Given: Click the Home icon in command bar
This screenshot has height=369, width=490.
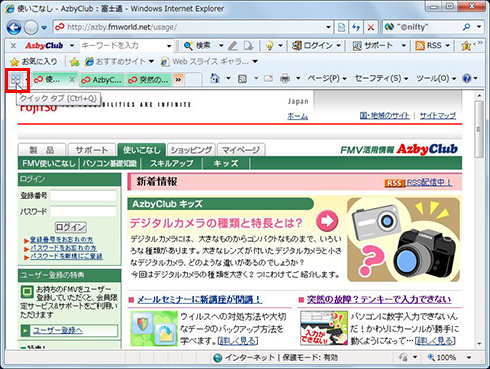Looking at the screenshot, I should pos(215,79).
